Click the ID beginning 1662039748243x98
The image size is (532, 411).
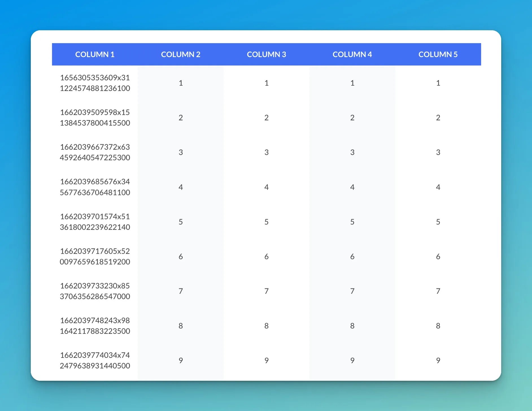pos(95,326)
